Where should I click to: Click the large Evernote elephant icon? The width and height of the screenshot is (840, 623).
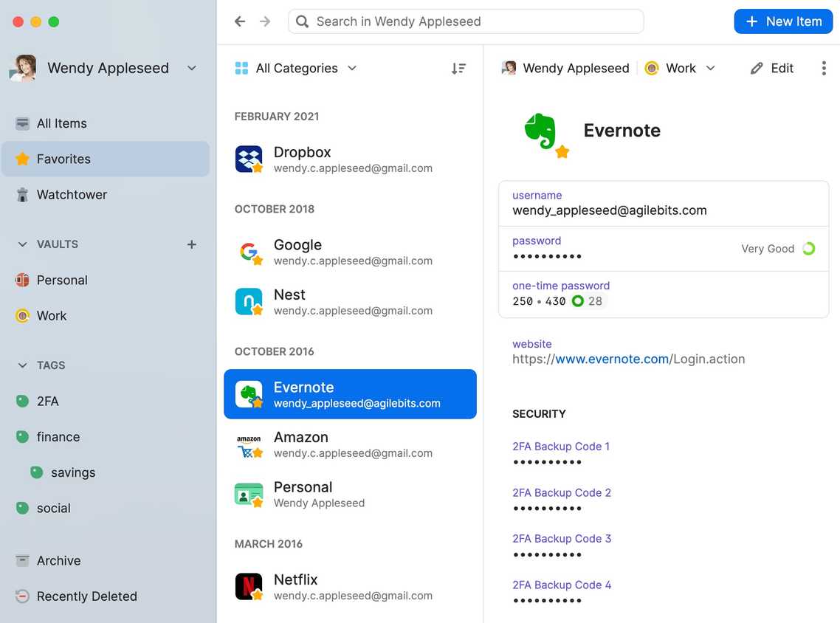[x=542, y=131]
